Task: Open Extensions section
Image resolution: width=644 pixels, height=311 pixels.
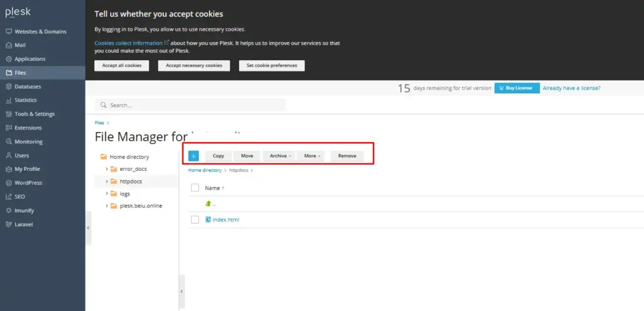Action: point(43,128)
